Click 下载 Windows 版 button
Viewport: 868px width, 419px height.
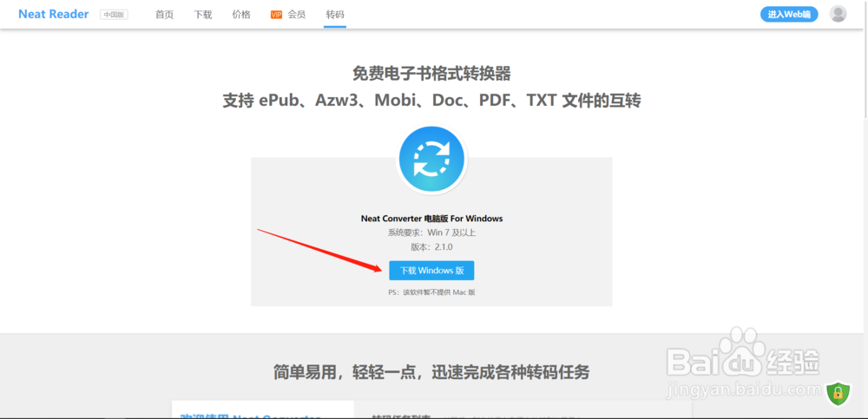[431, 271]
